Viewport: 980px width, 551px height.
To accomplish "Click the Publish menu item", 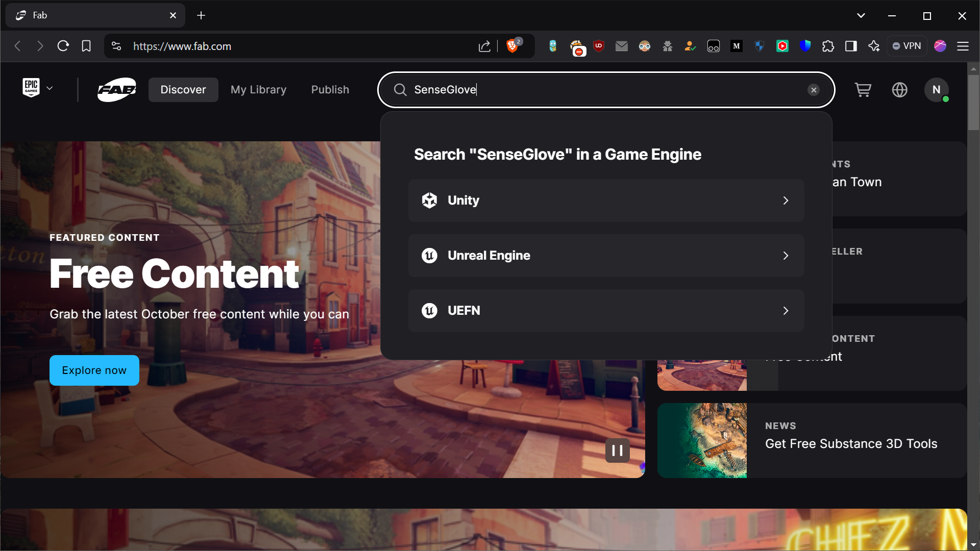I will (x=330, y=89).
